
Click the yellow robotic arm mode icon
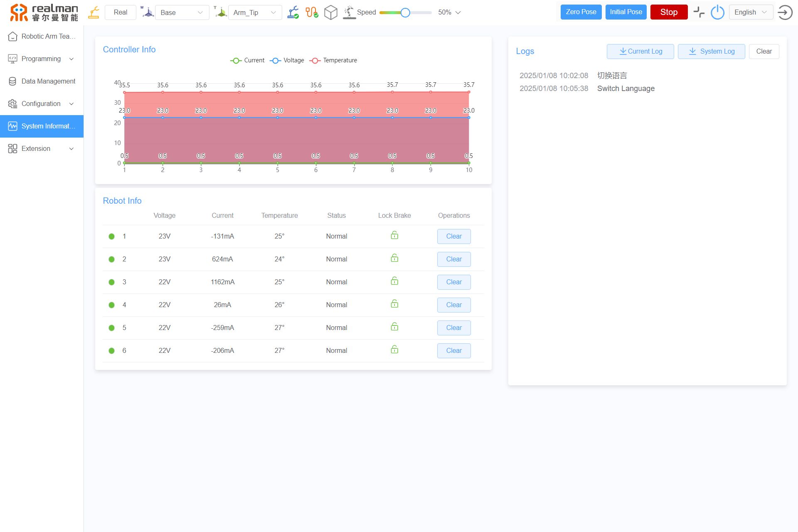pos(94,12)
